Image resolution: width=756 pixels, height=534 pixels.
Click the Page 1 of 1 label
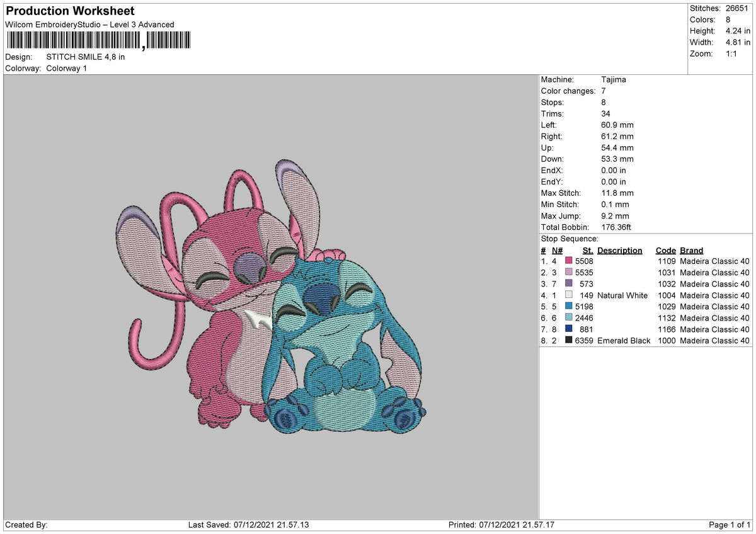click(726, 524)
